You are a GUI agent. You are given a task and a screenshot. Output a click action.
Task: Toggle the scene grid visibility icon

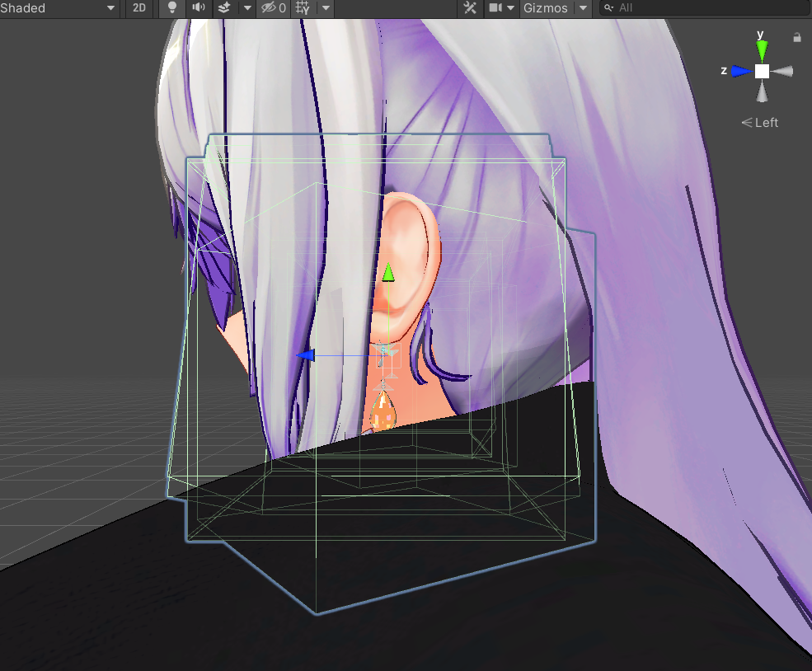pyautogui.click(x=303, y=7)
